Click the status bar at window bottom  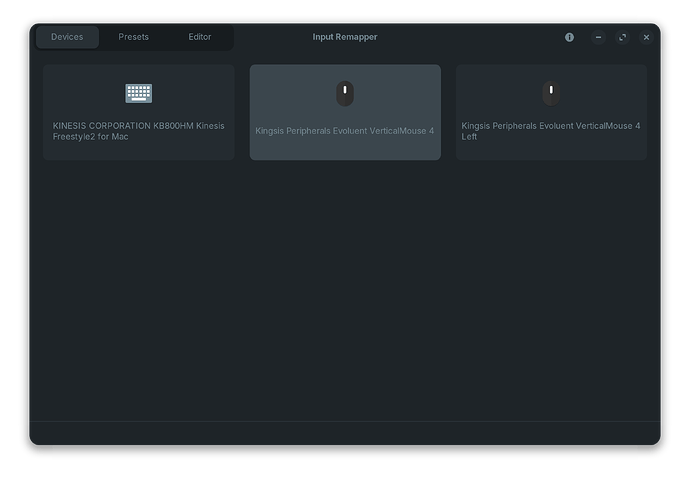click(345, 433)
